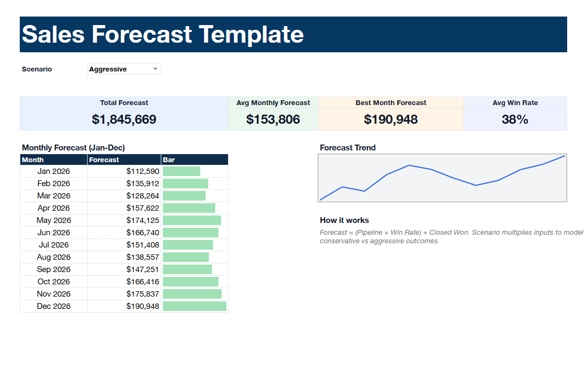Click the Forecast column header

[124, 159]
